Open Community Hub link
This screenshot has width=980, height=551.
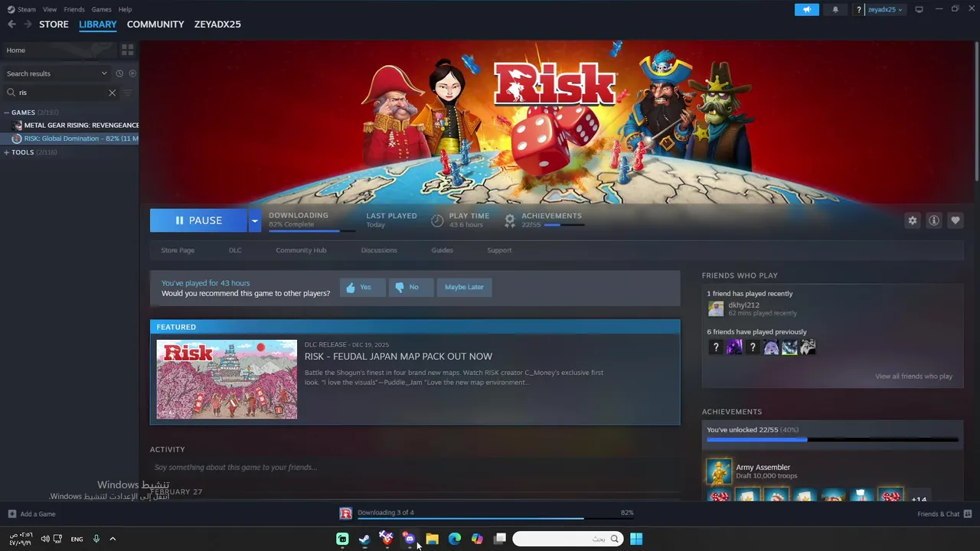301,250
